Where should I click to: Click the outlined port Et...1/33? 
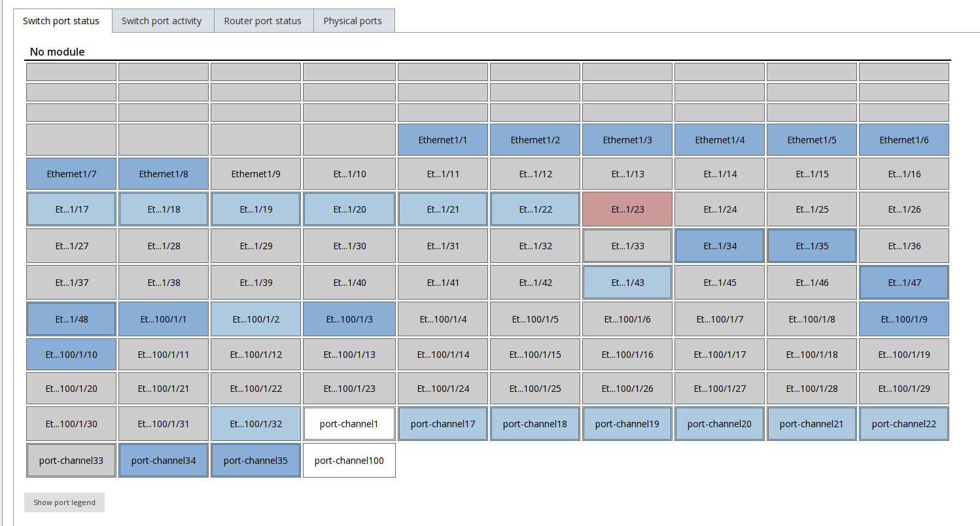tap(627, 246)
